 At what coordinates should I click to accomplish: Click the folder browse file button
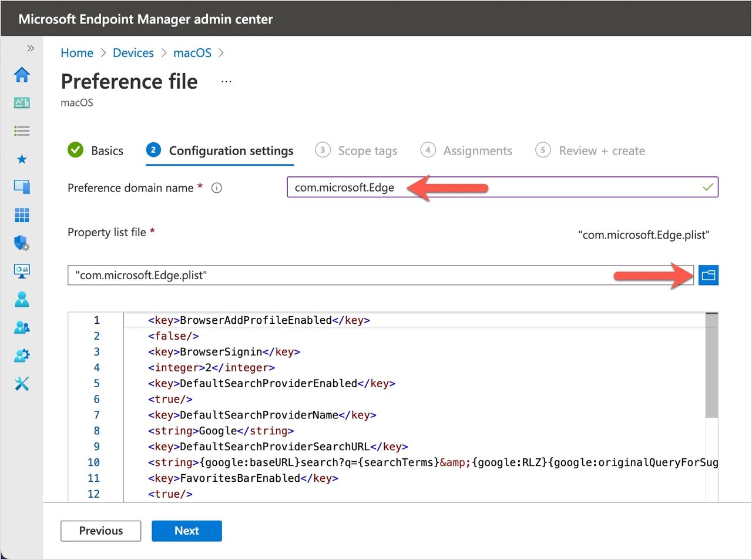click(708, 275)
